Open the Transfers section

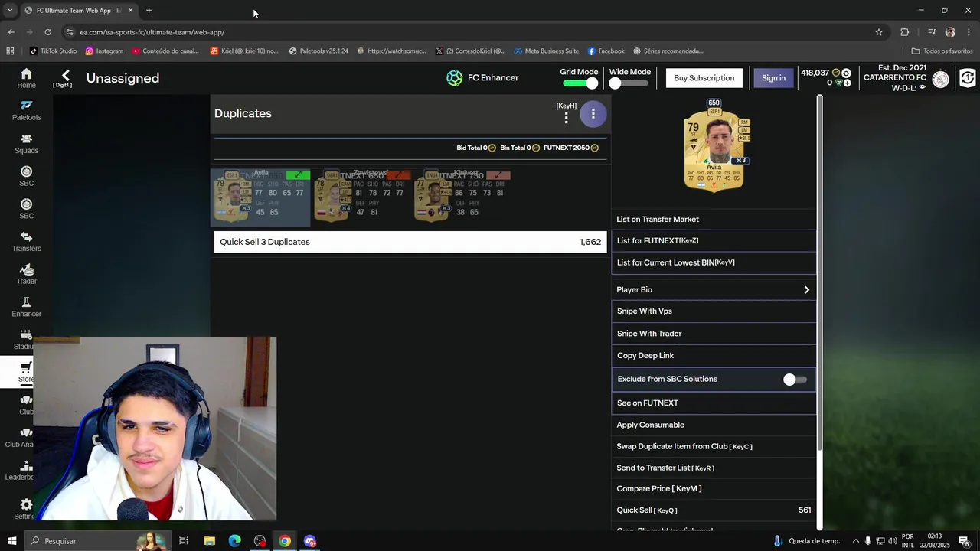pos(26,241)
